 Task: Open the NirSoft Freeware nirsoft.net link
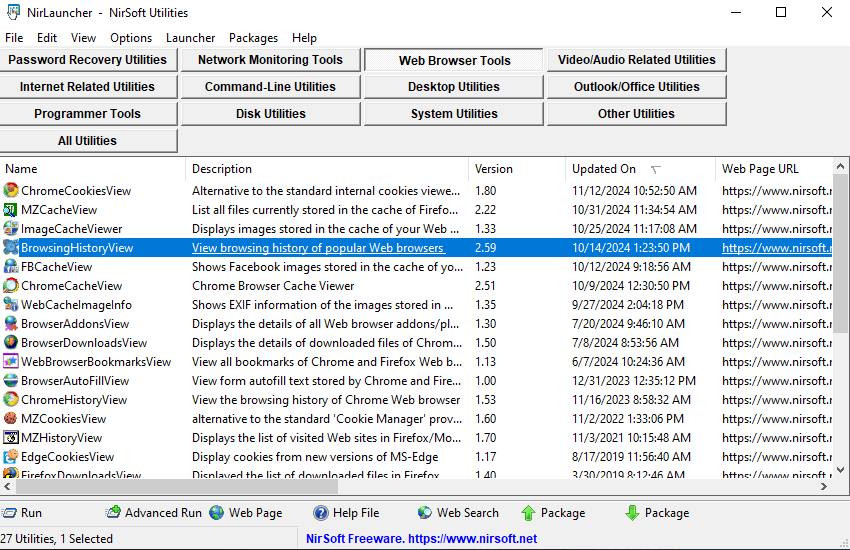pyautogui.click(x=421, y=539)
